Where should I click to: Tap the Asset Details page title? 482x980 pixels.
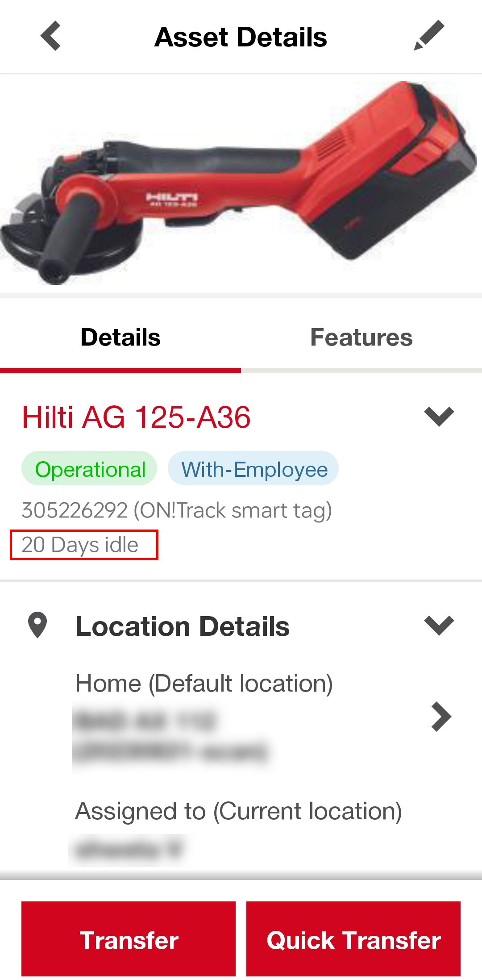[x=241, y=37]
